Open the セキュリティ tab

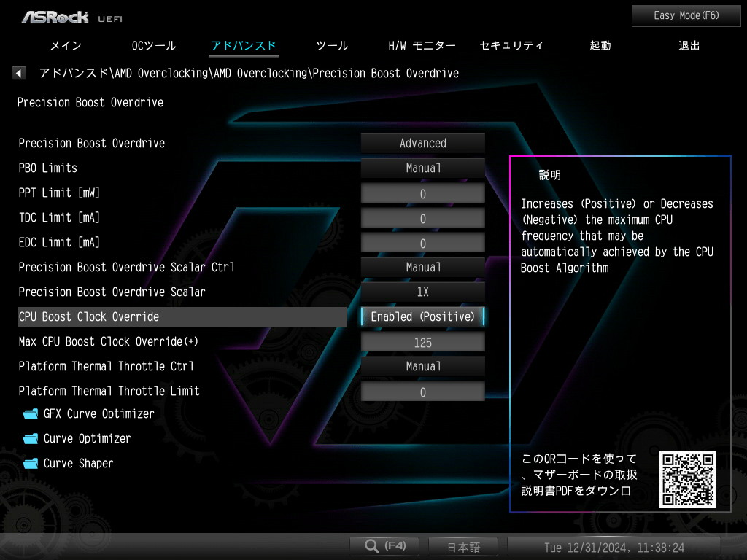pyautogui.click(x=511, y=45)
